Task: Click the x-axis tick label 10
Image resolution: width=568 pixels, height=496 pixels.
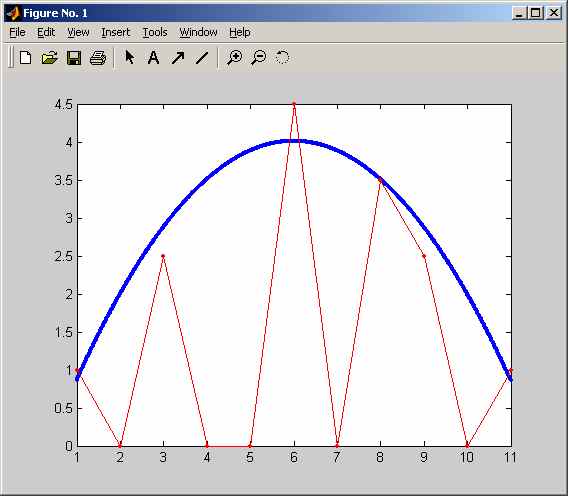Action: coord(467,457)
